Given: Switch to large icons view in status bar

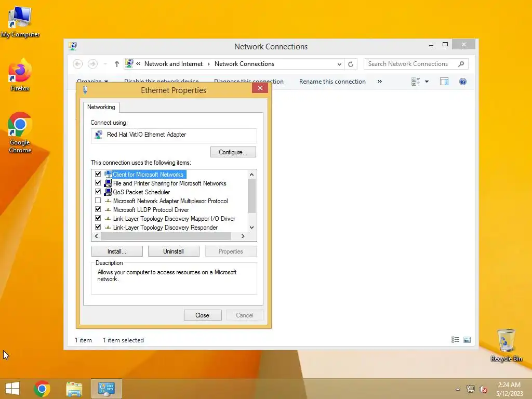Looking at the screenshot, I should pos(467,340).
